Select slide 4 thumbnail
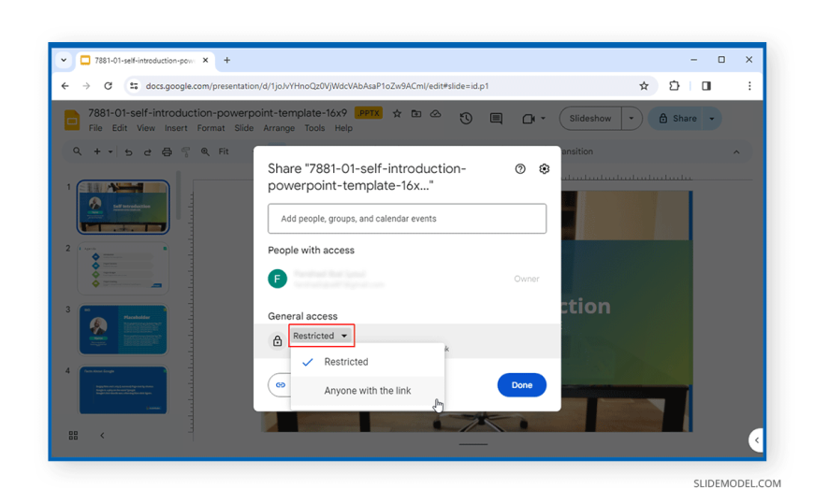The width and height of the screenshot is (814, 504). [123, 390]
